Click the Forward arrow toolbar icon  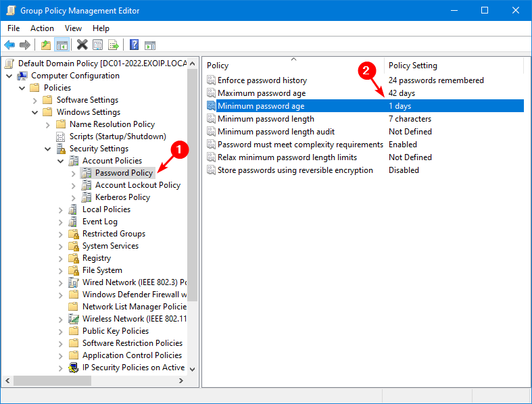pos(25,45)
